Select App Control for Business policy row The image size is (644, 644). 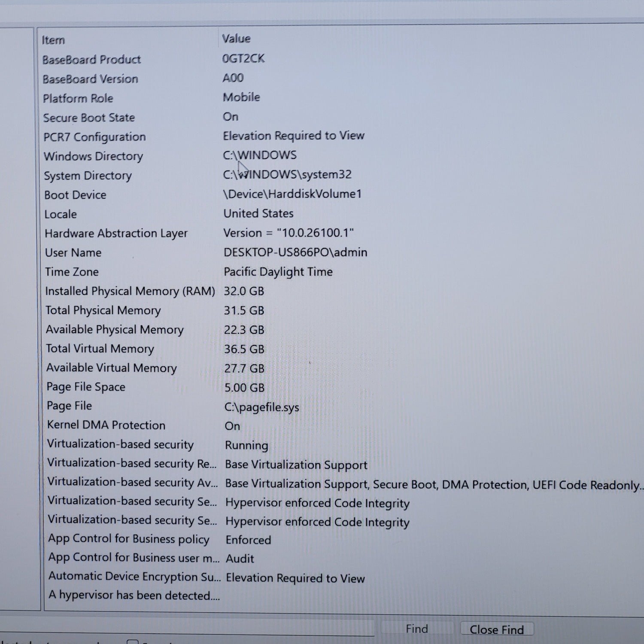pyautogui.click(x=128, y=539)
